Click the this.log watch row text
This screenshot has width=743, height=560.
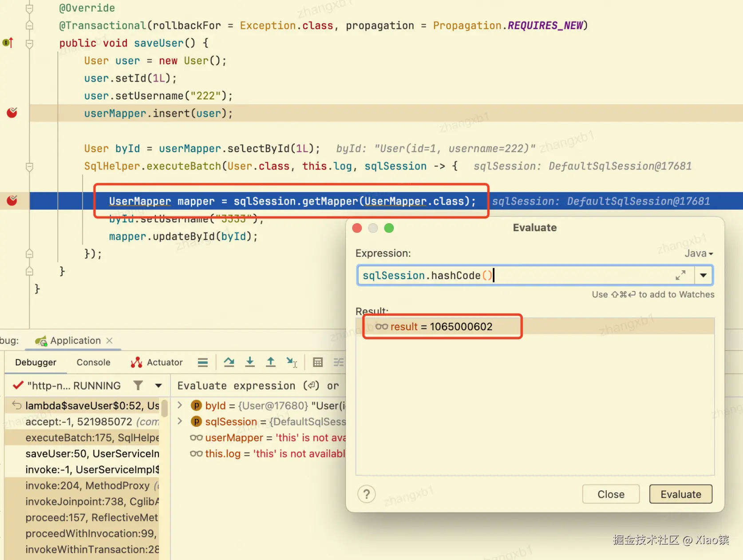click(275, 454)
